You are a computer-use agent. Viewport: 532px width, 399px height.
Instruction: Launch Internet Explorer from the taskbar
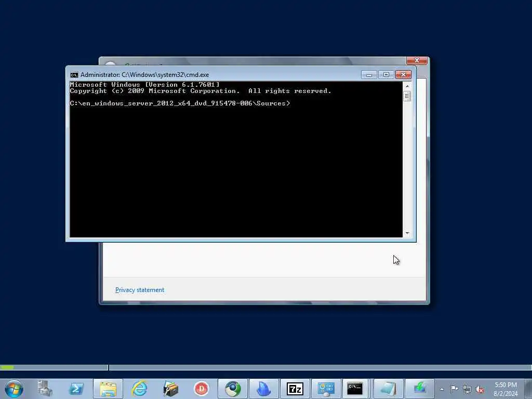(x=139, y=389)
